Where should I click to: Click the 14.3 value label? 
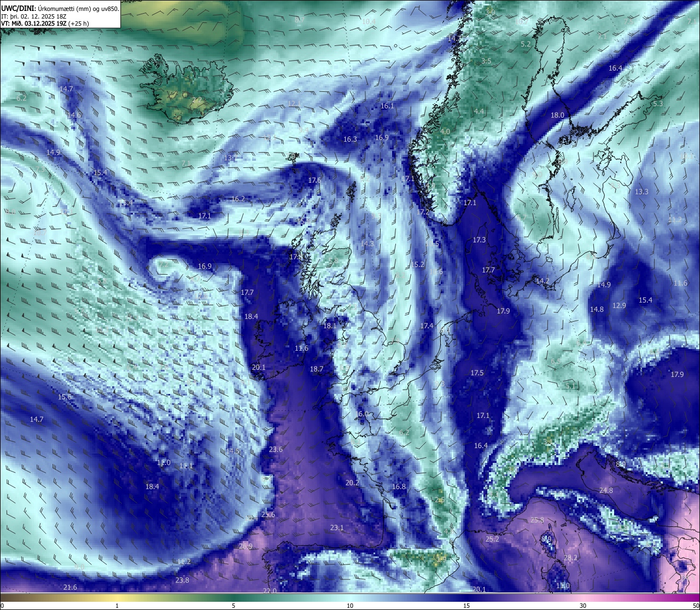point(367,243)
